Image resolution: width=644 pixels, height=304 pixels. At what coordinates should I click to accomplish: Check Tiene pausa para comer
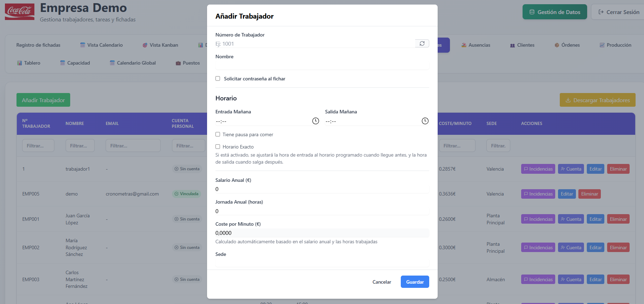coord(218,134)
